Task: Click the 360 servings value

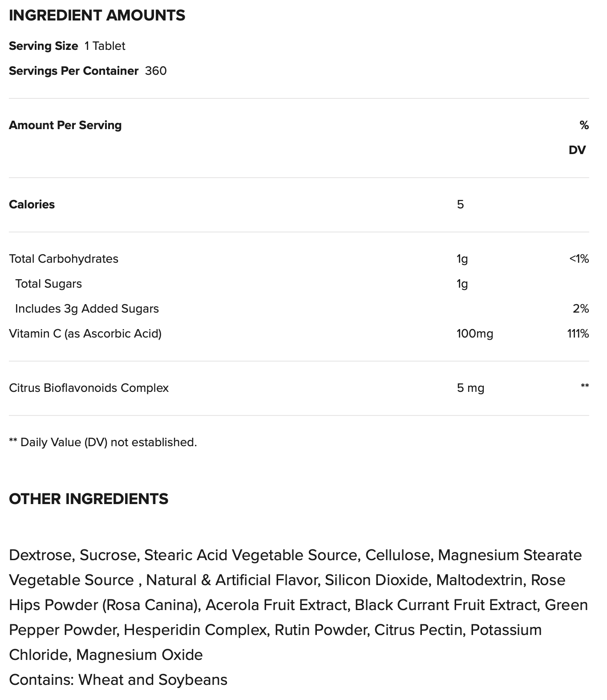Action: click(x=156, y=71)
